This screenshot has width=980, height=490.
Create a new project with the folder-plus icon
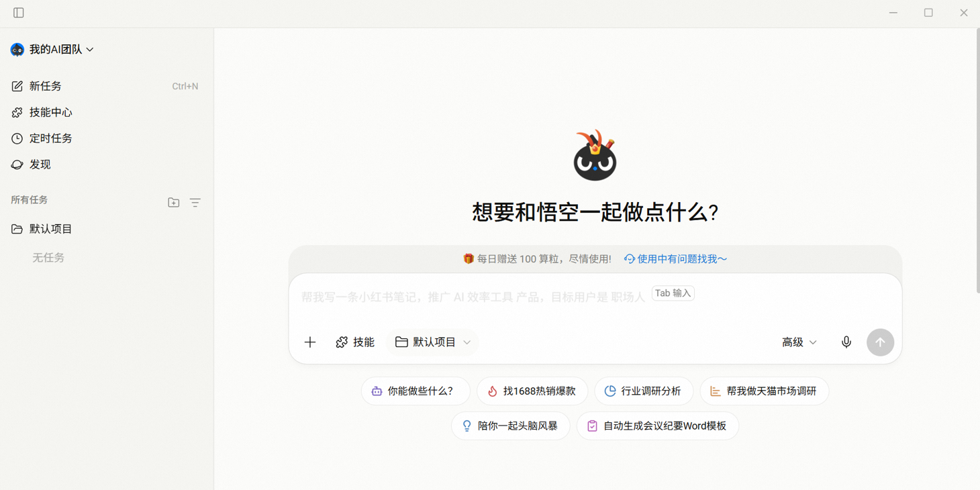pyautogui.click(x=173, y=202)
